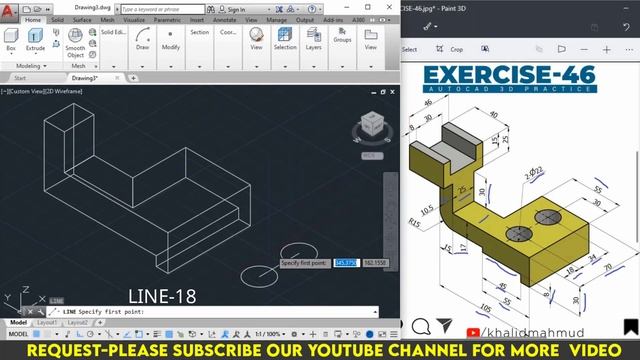Switch to the Layout1 tab
640x360 pixels.
(x=47, y=322)
